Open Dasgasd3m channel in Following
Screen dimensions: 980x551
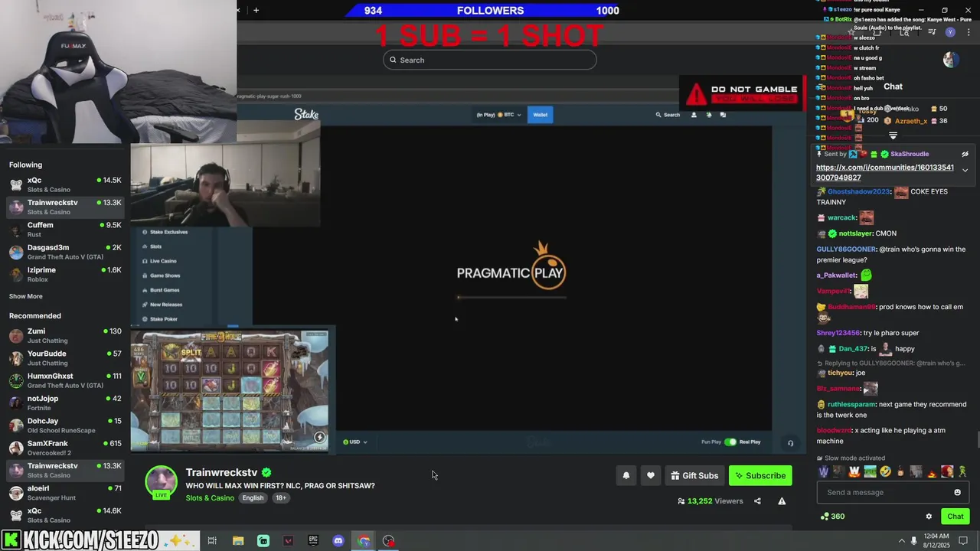(64, 252)
